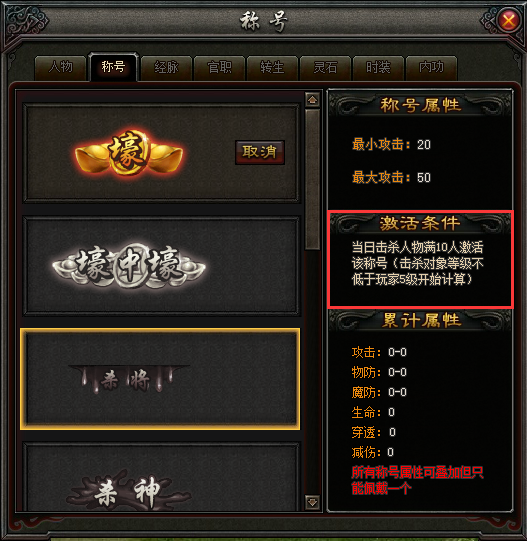Go to the 时装 tab
The image size is (527, 541).
coord(378,68)
